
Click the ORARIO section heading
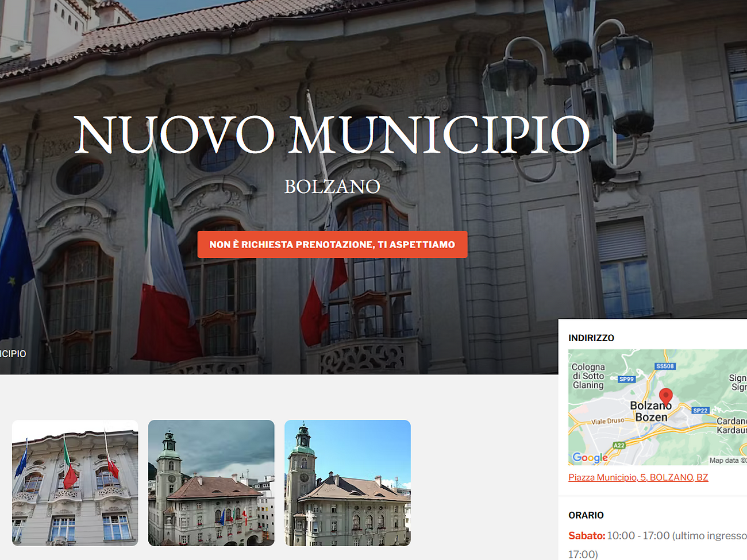pos(586,515)
